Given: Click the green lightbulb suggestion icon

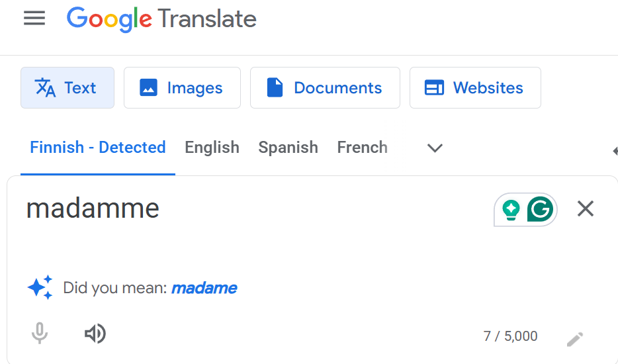Looking at the screenshot, I should click(511, 209).
